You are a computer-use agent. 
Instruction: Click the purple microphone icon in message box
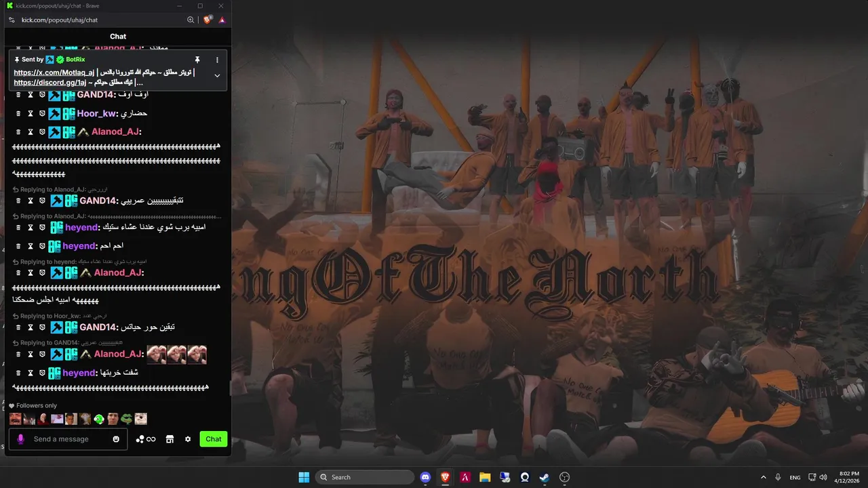[x=20, y=439]
